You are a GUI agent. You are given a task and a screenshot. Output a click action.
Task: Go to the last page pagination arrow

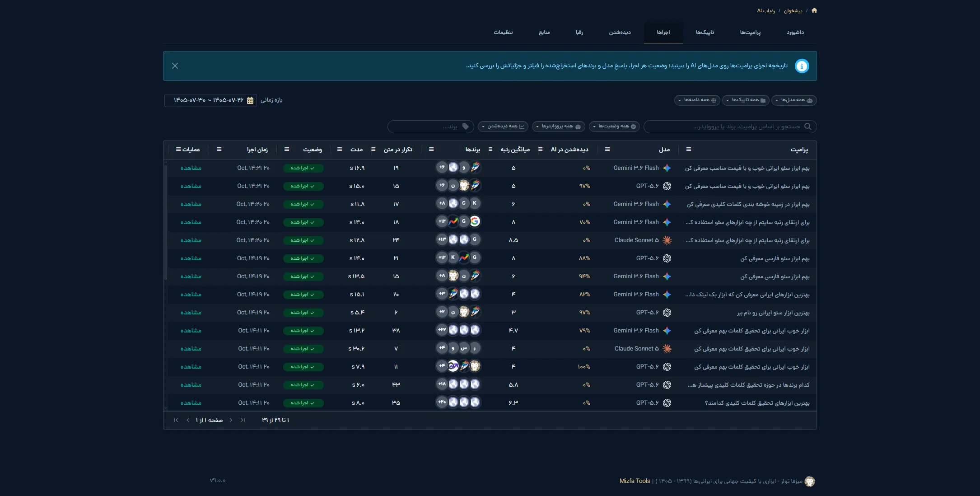176,421
